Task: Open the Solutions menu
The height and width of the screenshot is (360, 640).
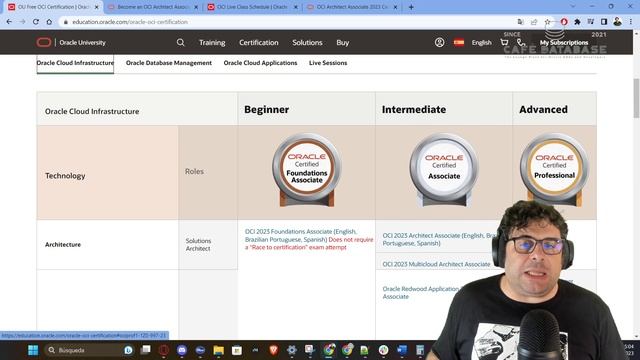Action: click(x=307, y=42)
